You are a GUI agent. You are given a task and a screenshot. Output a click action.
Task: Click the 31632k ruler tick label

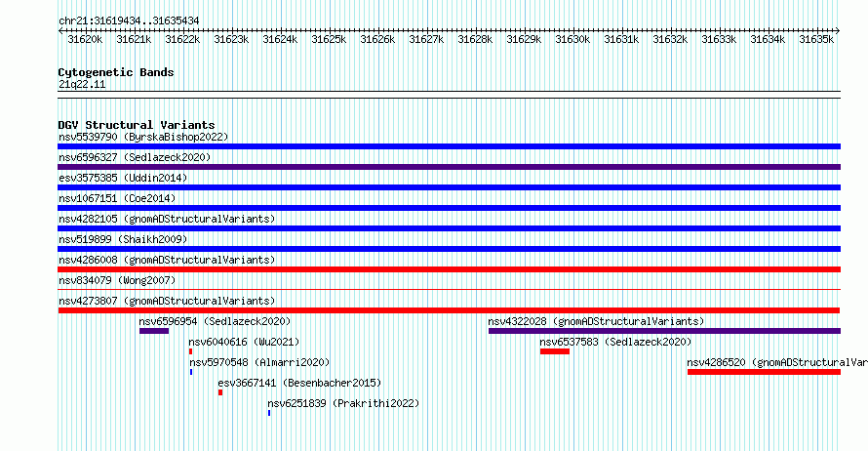point(670,40)
